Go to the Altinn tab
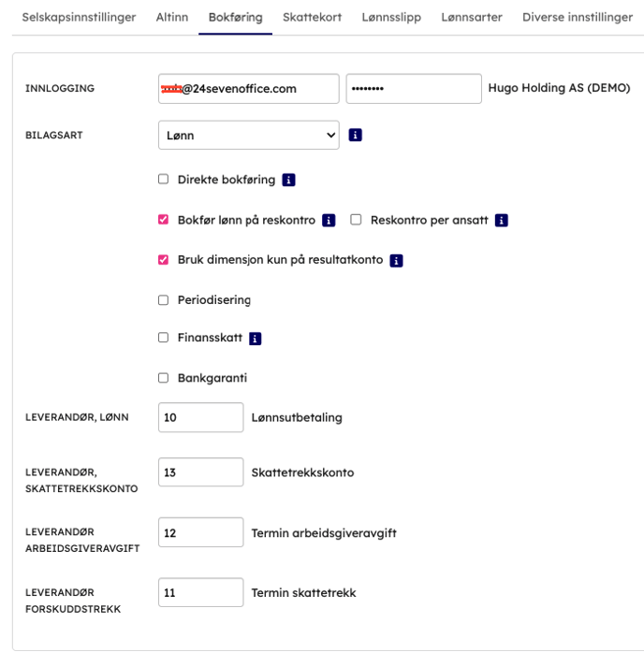This screenshot has height=652, width=644. (172, 17)
